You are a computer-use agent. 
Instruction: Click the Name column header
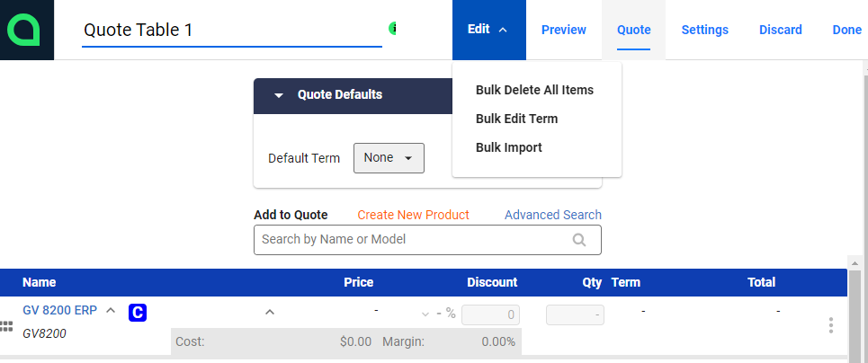click(x=39, y=282)
